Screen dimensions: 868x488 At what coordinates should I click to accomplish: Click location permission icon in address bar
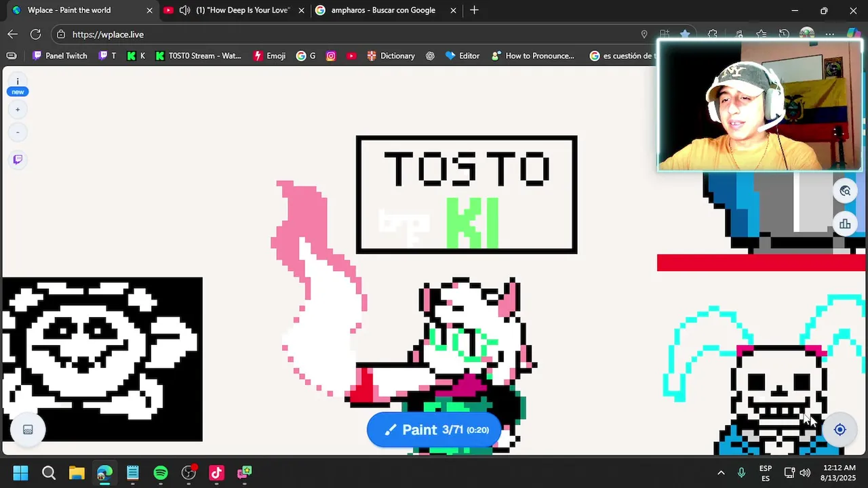[644, 34]
